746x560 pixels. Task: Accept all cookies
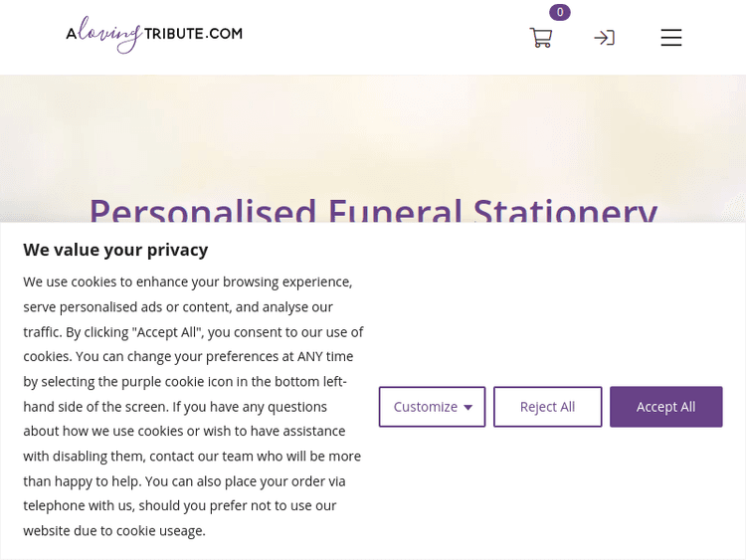tap(665, 407)
